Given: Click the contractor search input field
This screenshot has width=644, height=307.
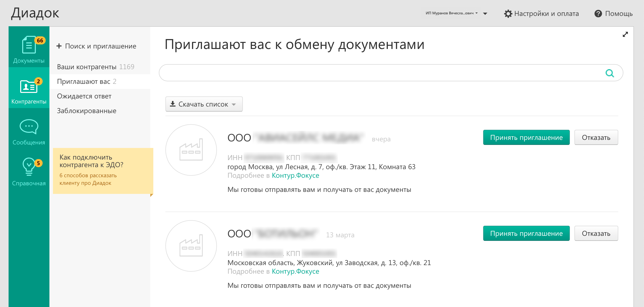Looking at the screenshot, I should click(378, 73).
